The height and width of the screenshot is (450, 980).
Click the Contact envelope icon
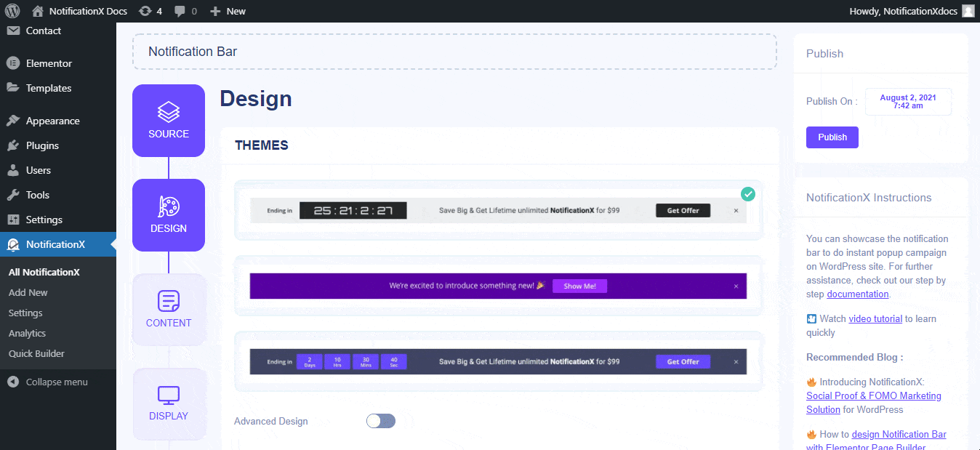(x=13, y=31)
